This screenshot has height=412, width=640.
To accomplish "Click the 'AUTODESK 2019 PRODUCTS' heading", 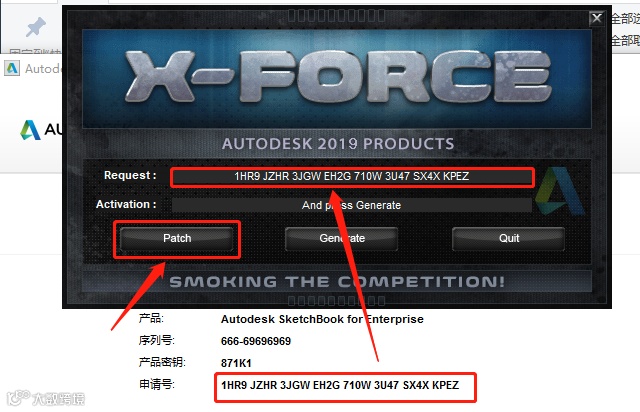I will tap(338, 144).
